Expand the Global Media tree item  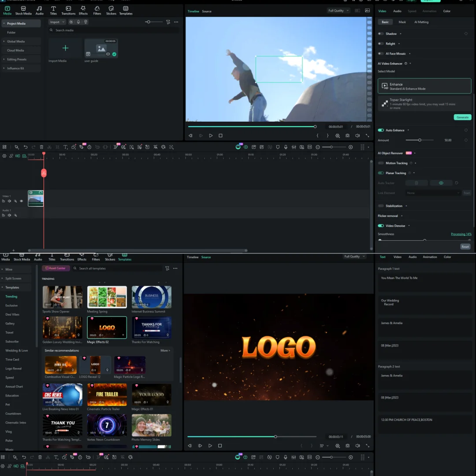[4, 41]
